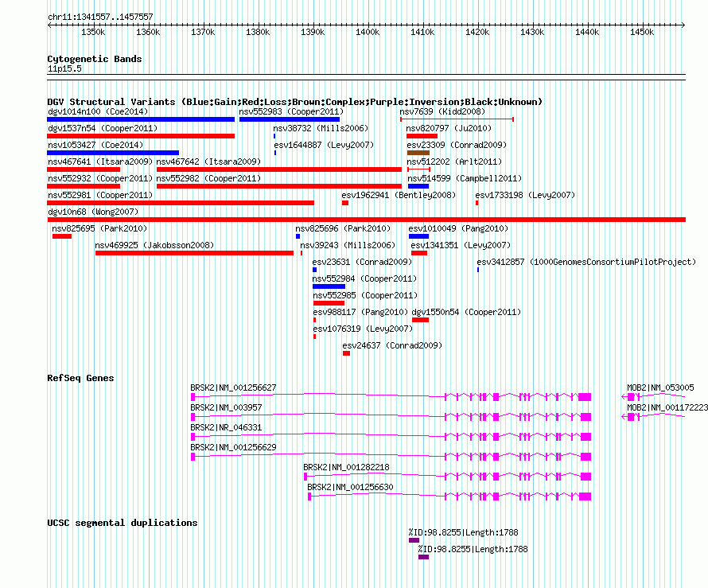Image resolution: width=708 pixels, height=588 pixels.
Task: Select the RefSeq Genes track title
Action: coord(80,378)
